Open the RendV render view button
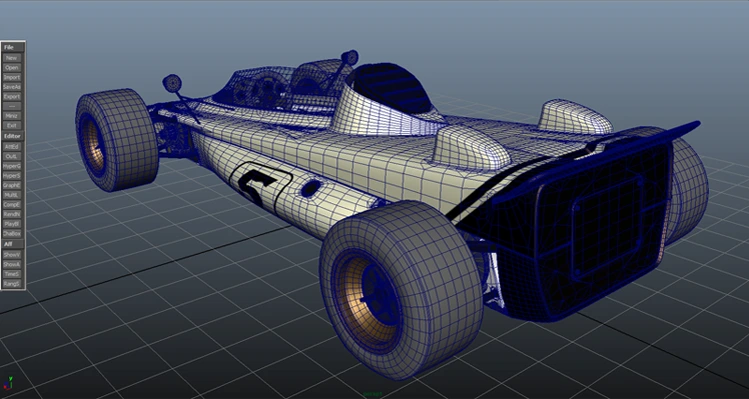 [x=11, y=214]
